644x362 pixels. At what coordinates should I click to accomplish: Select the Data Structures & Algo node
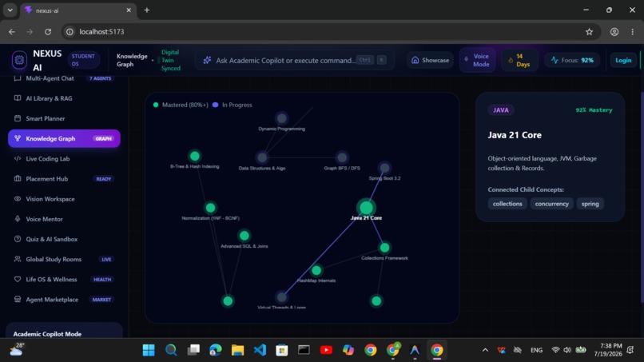point(262,157)
